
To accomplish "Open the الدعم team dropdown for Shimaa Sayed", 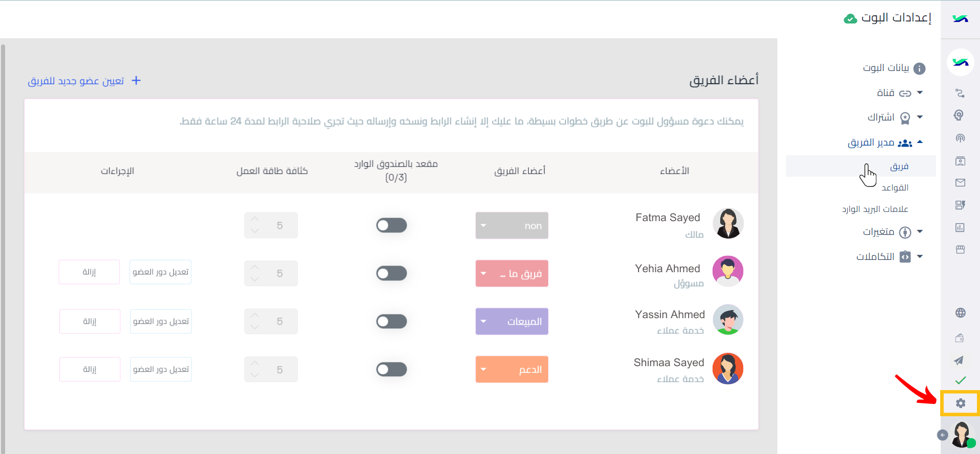I will tap(512, 369).
